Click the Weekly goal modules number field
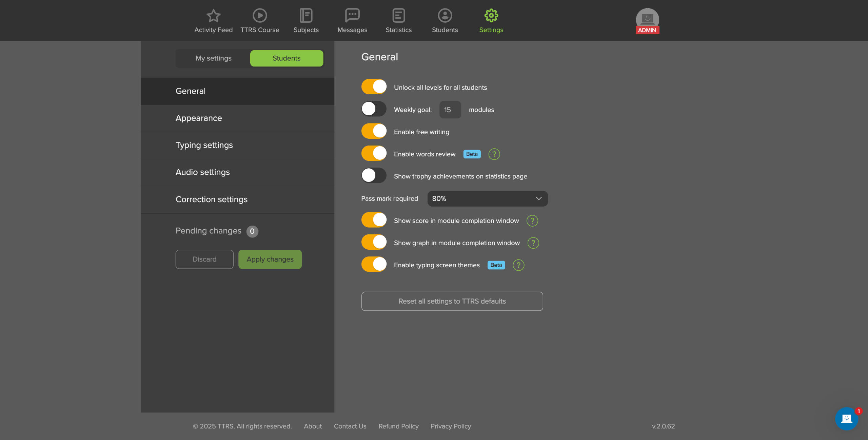This screenshot has height=440, width=868. (450, 110)
